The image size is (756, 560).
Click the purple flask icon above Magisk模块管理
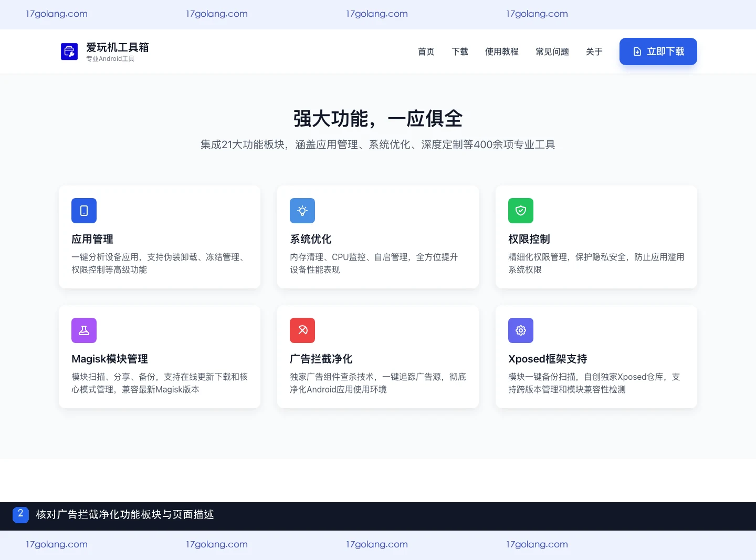click(84, 330)
